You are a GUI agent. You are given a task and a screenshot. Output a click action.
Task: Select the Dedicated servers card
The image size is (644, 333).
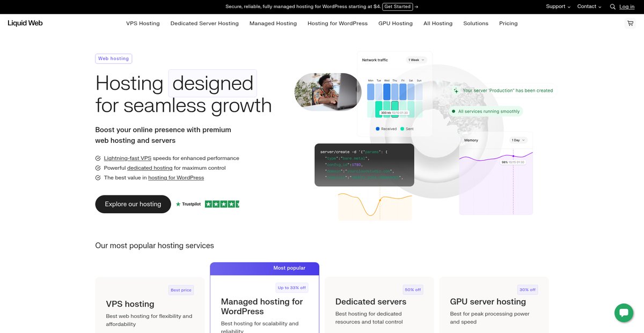(x=379, y=305)
